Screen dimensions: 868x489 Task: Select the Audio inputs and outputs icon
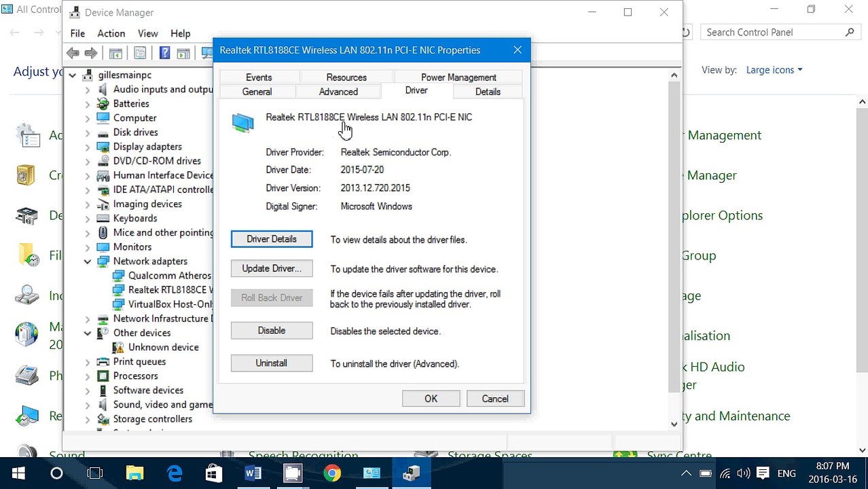(x=103, y=89)
